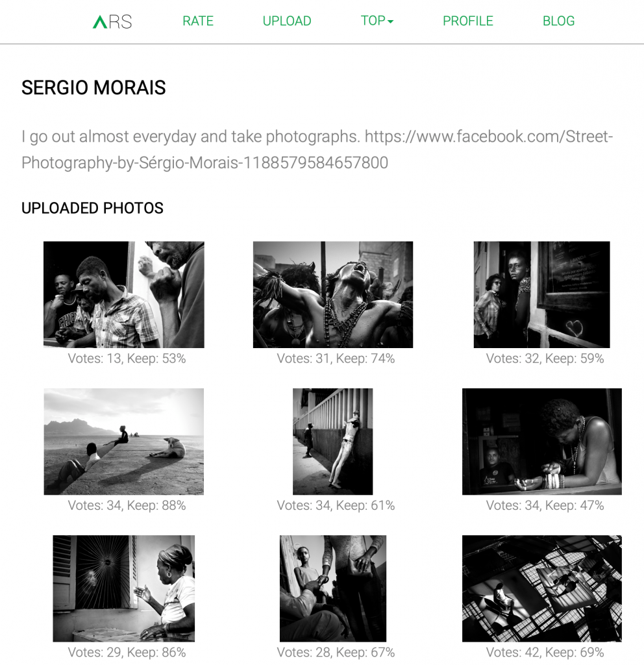Go to the UPLOAD page
This screenshot has width=644, height=665.
[287, 21]
